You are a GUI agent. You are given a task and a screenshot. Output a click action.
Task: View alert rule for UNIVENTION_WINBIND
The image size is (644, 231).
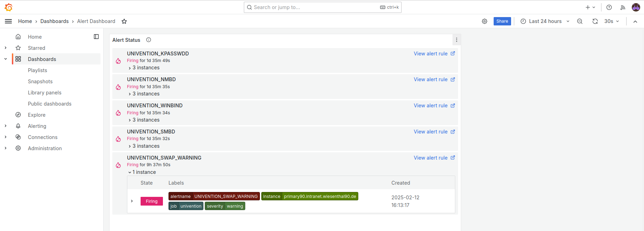[434, 106]
